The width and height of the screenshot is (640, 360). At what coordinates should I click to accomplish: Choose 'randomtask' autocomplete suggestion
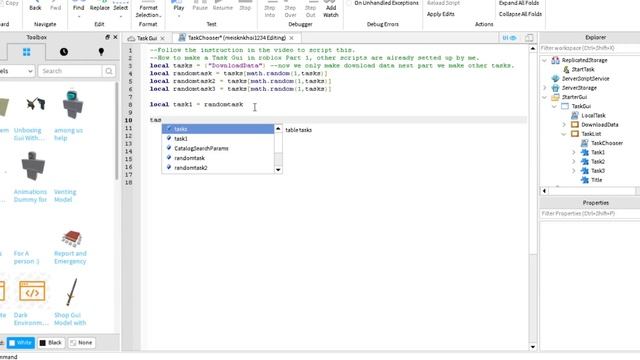coord(218,158)
